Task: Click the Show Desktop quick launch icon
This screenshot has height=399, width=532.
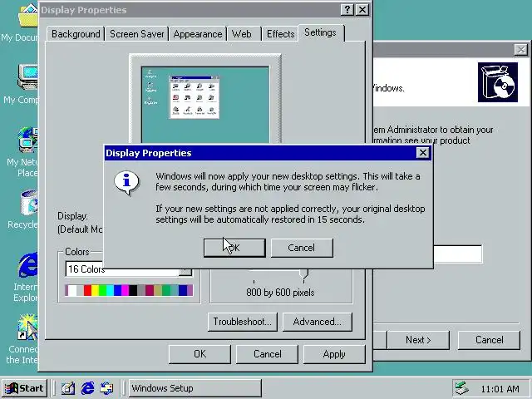Action: coord(68,388)
